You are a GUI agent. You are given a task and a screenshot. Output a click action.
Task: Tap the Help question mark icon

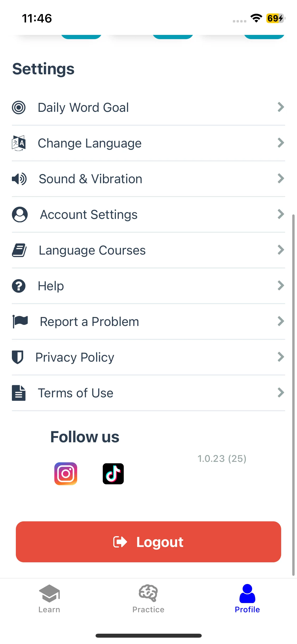coord(19,286)
